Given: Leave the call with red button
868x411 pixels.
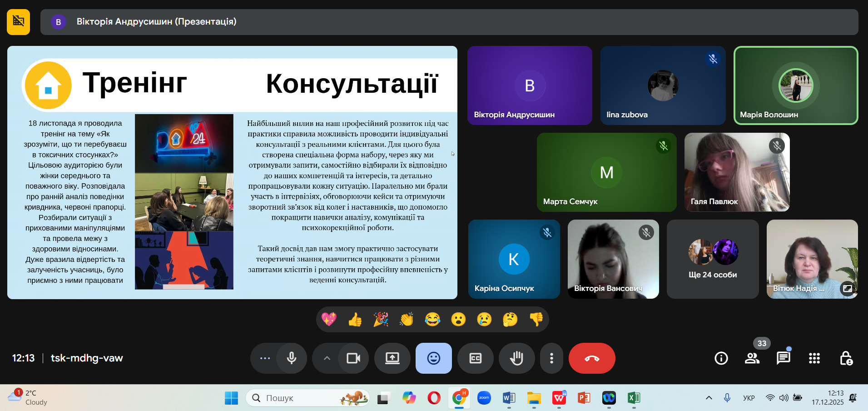Looking at the screenshot, I should (x=592, y=358).
